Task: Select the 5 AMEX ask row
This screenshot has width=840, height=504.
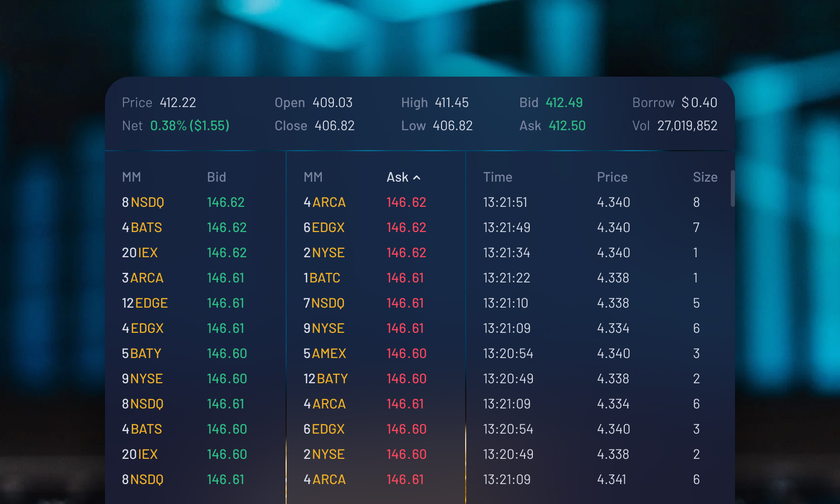Action: [376, 353]
